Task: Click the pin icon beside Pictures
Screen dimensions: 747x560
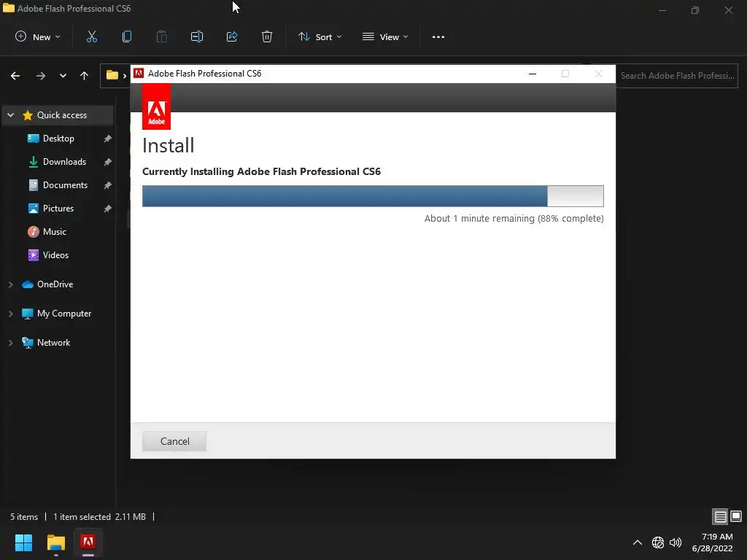Action: pyautogui.click(x=108, y=209)
